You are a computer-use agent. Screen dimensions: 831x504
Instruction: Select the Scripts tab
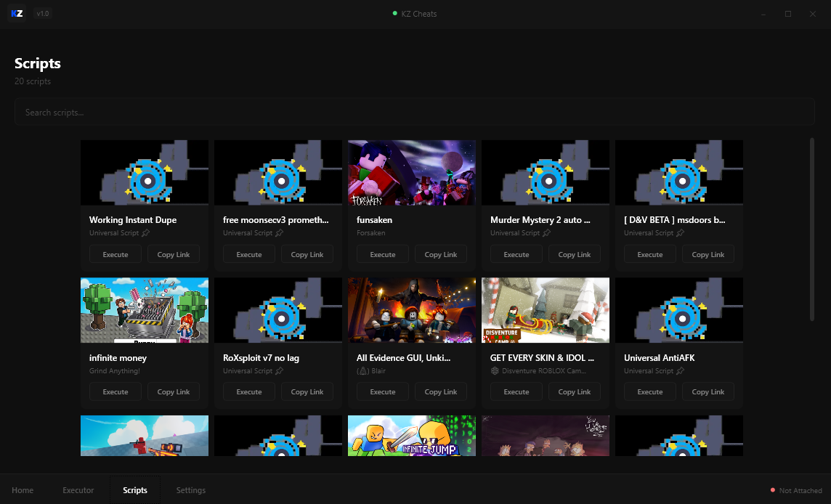[x=135, y=490]
